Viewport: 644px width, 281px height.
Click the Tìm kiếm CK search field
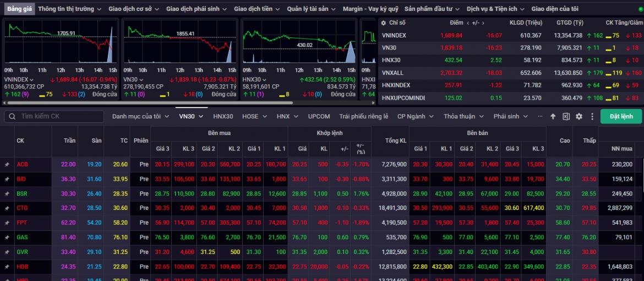click(54, 116)
